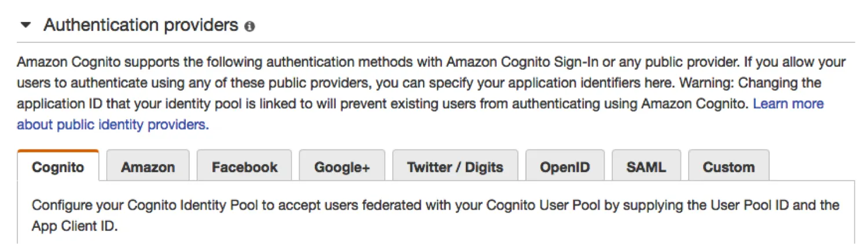Open the Custom provider tab
Screen dimensions: 868x244
[729, 167]
